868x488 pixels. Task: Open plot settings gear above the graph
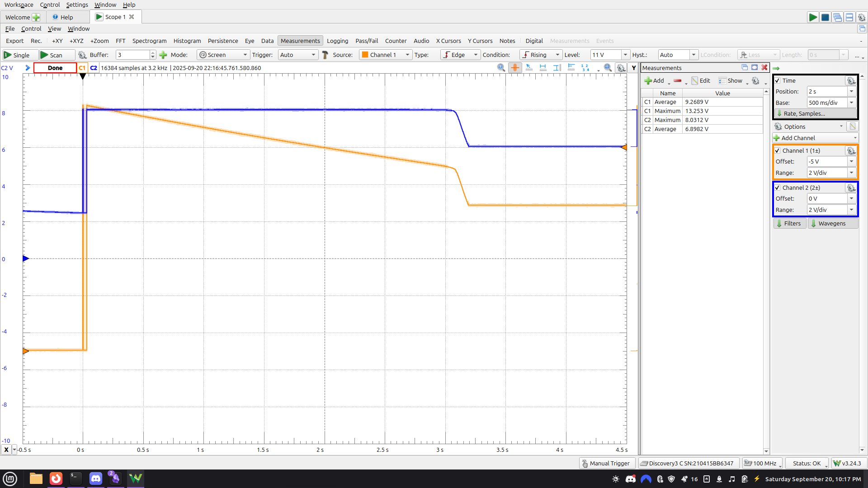coord(621,68)
